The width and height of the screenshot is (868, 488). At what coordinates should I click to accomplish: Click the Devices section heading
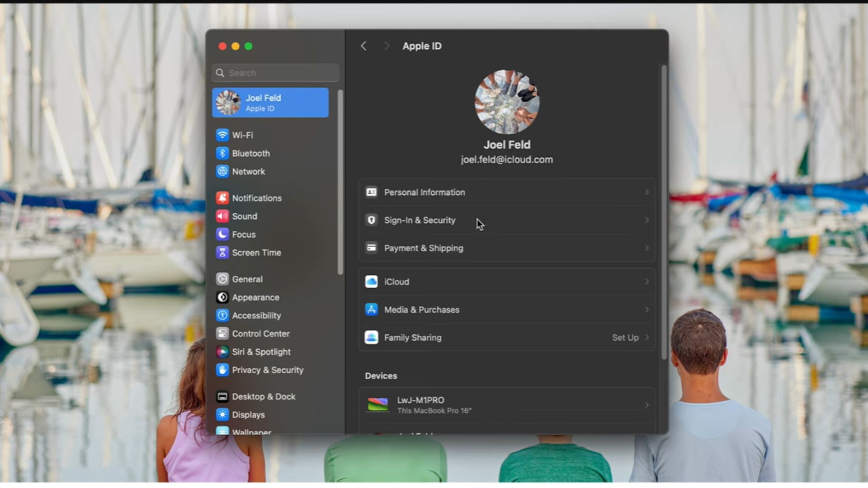click(x=381, y=376)
